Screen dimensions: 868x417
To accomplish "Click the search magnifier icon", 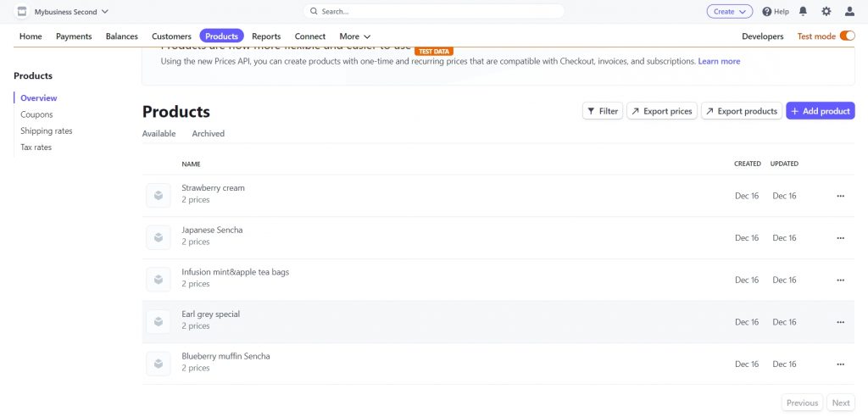I will pyautogui.click(x=314, y=11).
